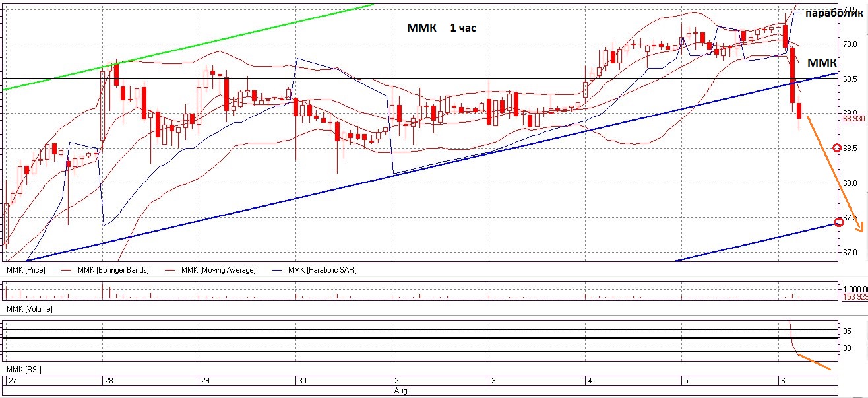Click the date label 2 on time axis

[396, 381]
